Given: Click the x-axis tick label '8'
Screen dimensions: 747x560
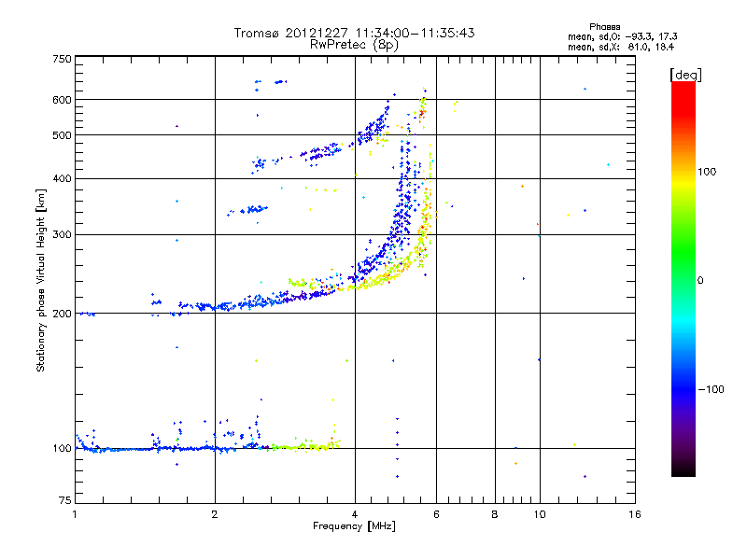Looking at the screenshot, I should (495, 514).
